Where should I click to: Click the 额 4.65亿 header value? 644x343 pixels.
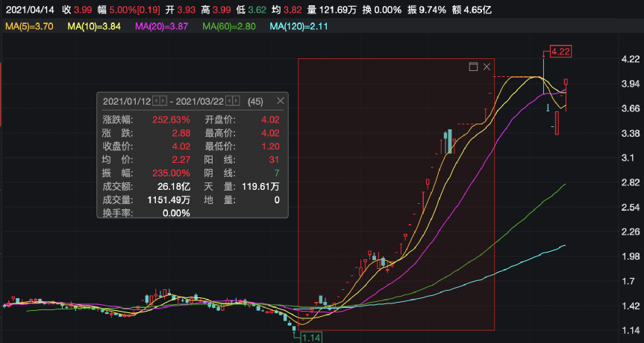coord(472,10)
